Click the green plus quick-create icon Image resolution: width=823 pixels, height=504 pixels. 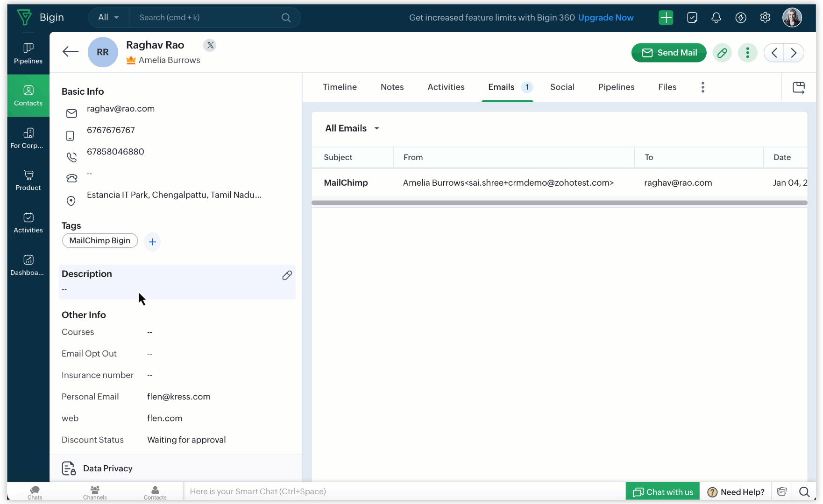[x=666, y=18]
